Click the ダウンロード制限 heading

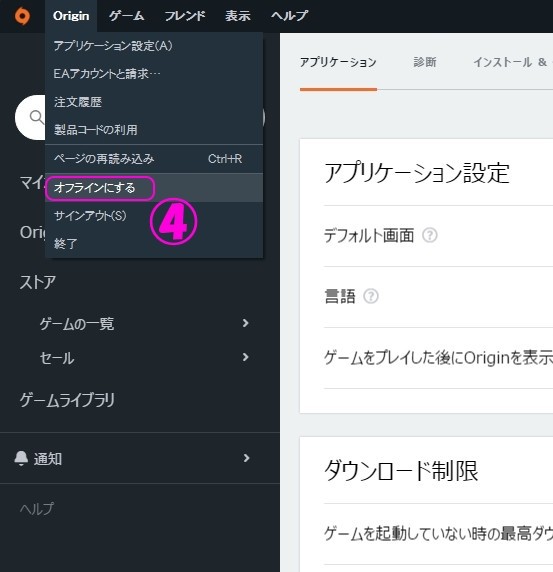tap(401, 471)
